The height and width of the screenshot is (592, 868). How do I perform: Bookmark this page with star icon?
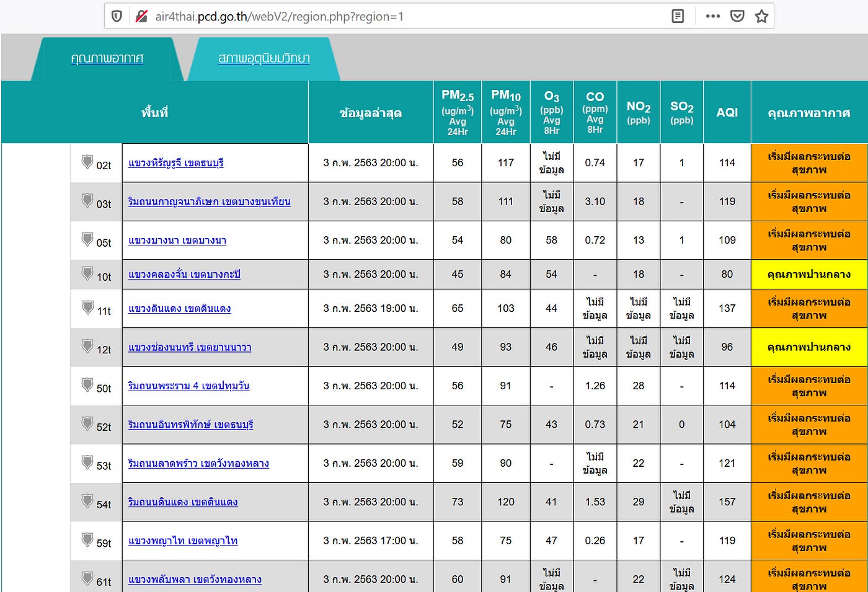(761, 16)
